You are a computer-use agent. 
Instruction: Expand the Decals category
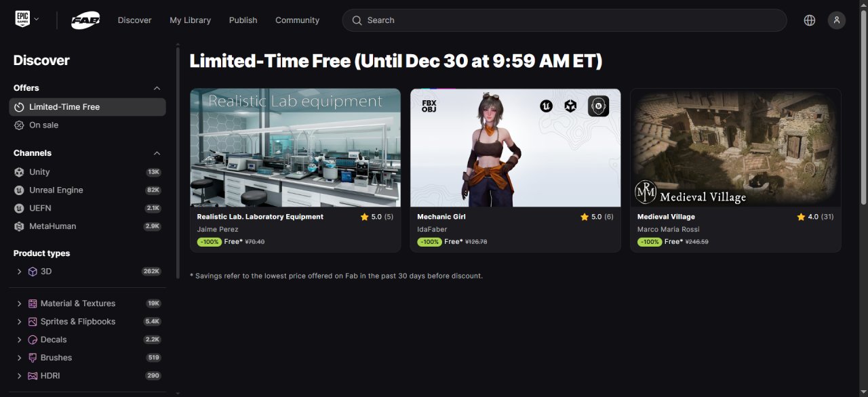click(x=19, y=340)
